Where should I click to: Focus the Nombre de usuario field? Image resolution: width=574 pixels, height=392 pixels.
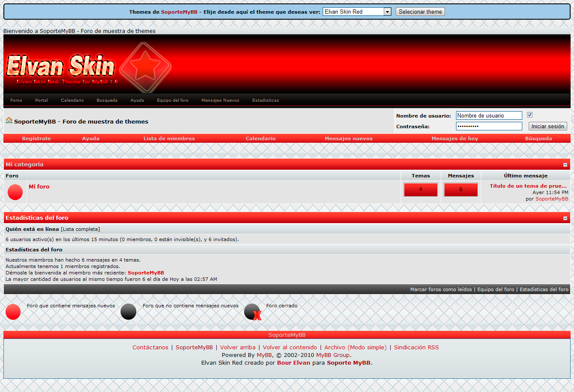coord(489,115)
